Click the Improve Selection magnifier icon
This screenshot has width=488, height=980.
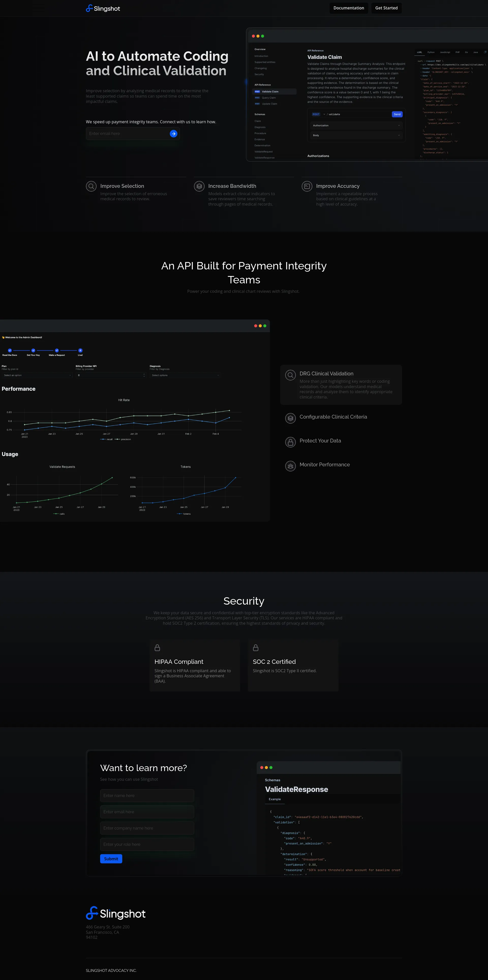coord(91,186)
